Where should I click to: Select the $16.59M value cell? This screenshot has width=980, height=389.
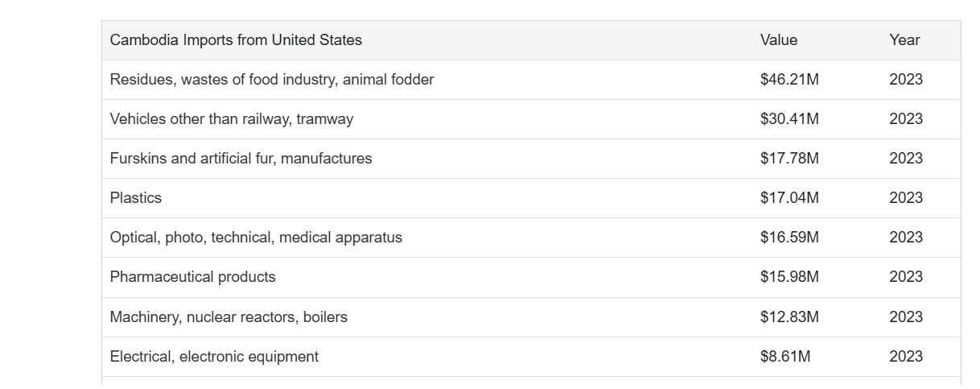[789, 238]
